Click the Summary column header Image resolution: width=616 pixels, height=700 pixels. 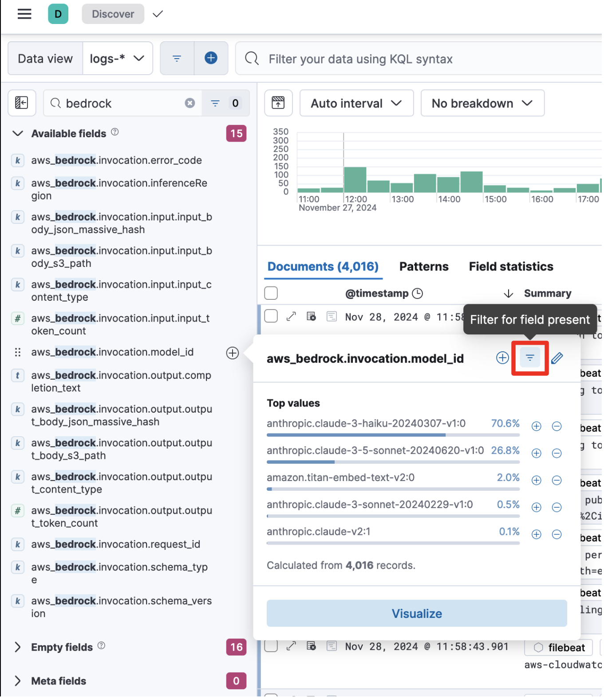(548, 294)
